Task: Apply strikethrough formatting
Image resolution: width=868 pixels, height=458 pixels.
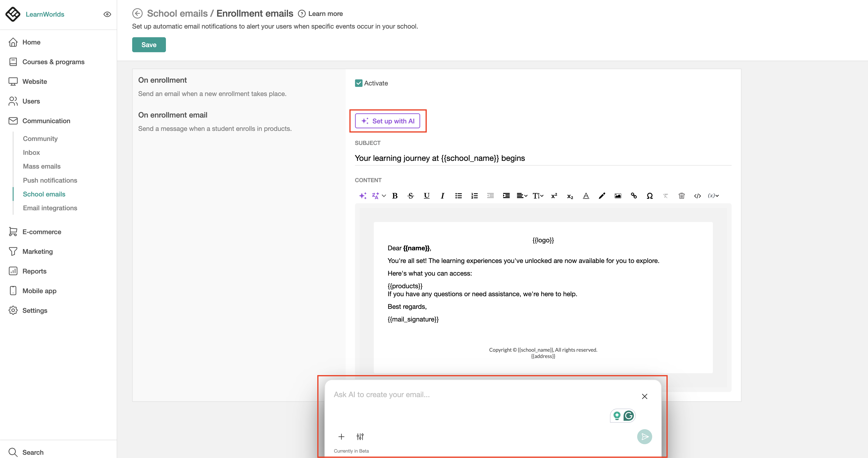Action: pyautogui.click(x=411, y=196)
